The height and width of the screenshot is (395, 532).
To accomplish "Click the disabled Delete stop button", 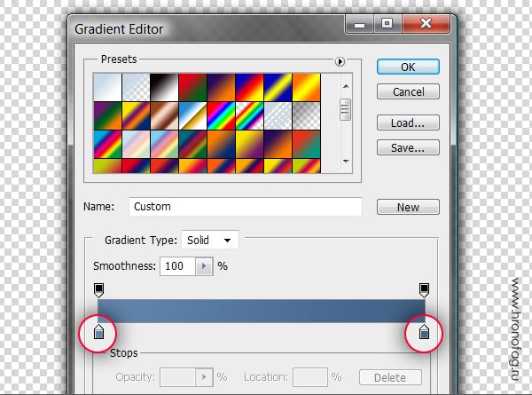I will tap(390, 377).
